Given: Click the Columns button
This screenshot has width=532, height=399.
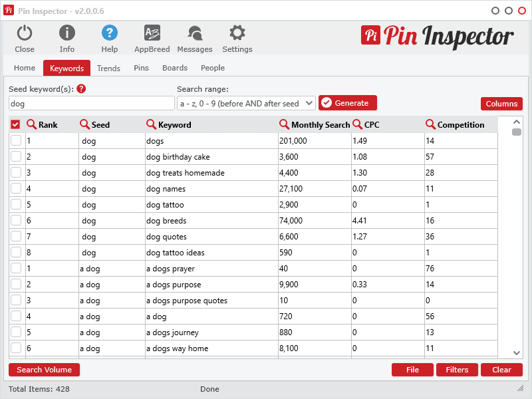Looking at the screenshot, I should coord(501,104).
